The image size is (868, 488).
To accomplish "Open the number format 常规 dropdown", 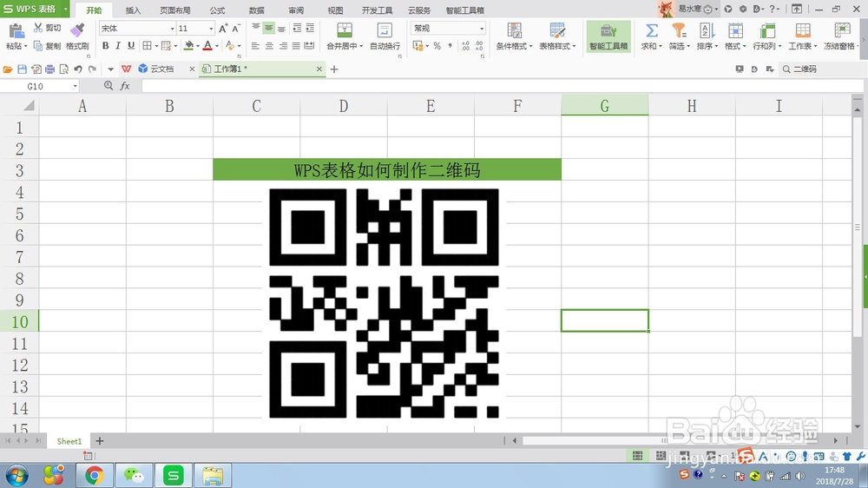I will coord(482,29).
